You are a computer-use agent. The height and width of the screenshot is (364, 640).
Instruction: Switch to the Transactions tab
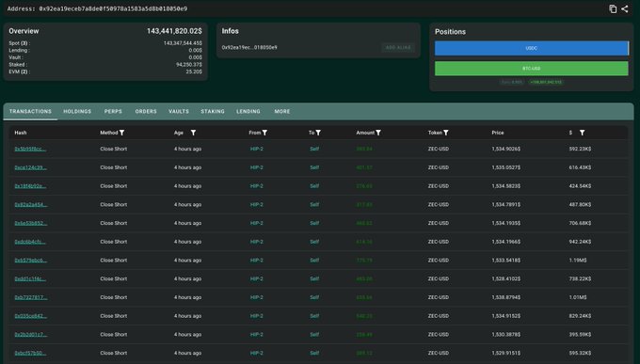[x=30, y=111]
